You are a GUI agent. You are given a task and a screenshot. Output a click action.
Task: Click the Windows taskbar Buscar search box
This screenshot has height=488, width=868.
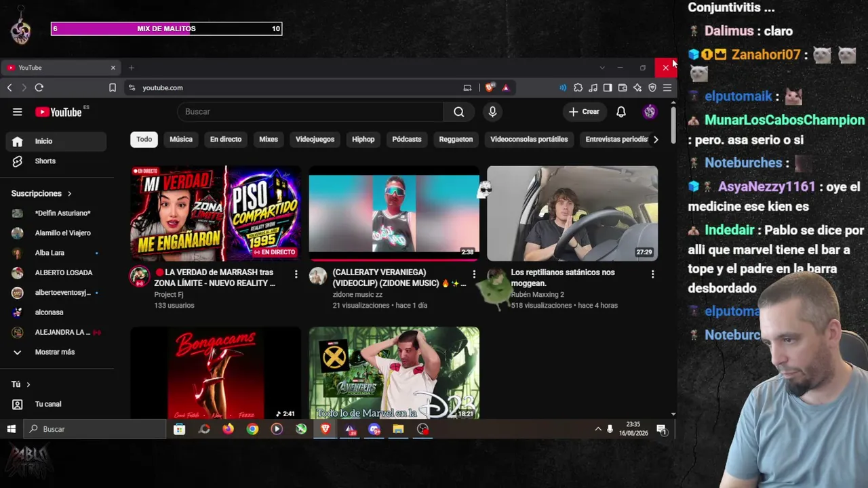click(96, 429)
